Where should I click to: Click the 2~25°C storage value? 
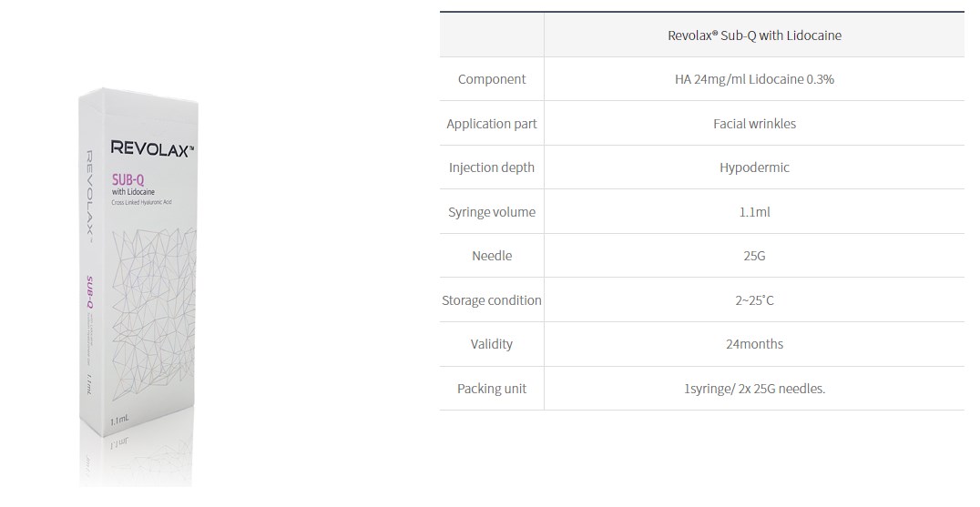tap(754, 300)
